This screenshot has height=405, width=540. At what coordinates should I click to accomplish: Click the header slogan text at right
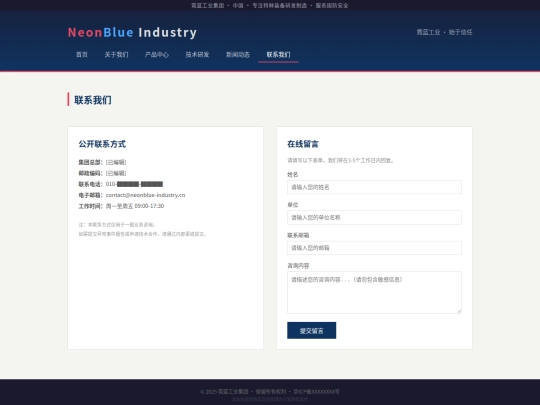click(x=444, y=32)
